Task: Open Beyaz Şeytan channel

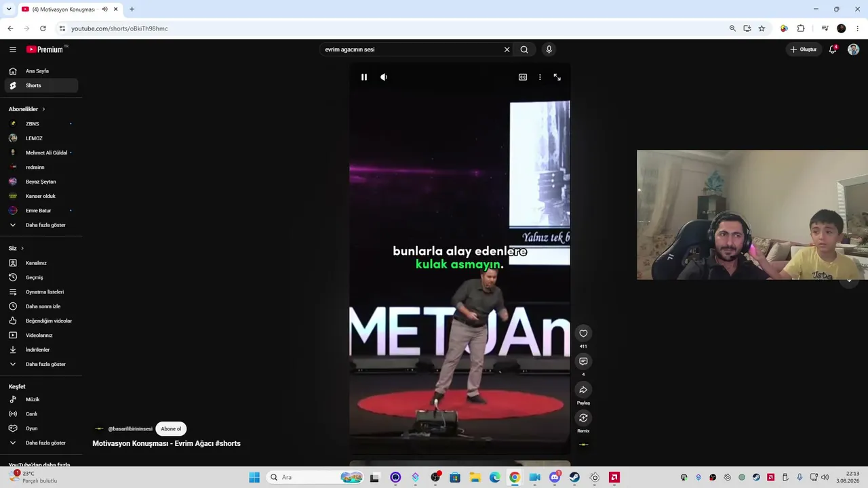Action: (x=41, y=182)
